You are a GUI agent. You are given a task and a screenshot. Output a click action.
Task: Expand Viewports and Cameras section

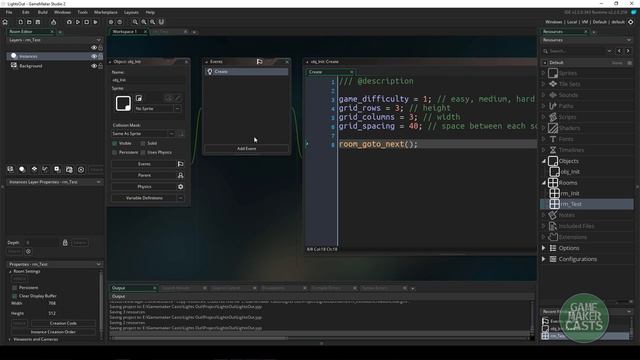pyautogui.click(x=10, y=339)
